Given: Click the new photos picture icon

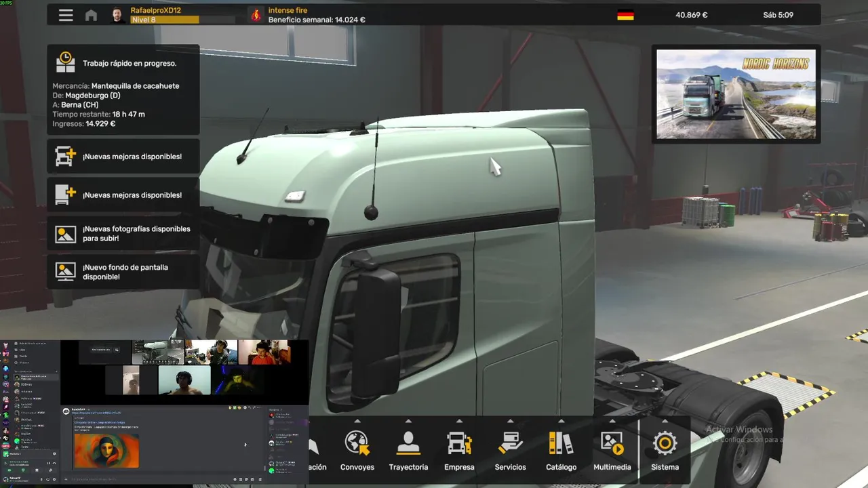Looking at the screenshot, I should [x=66, y=234].
